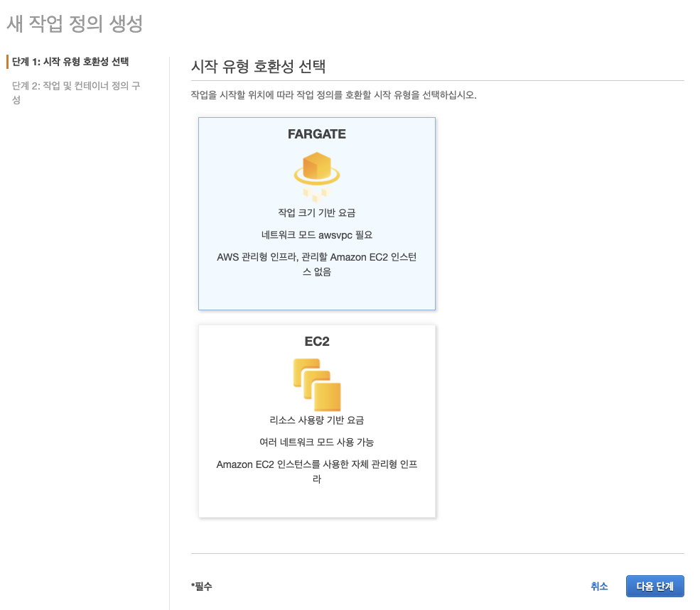Click the *필수 required note
700x610 pixels.
tap(201, 587)
